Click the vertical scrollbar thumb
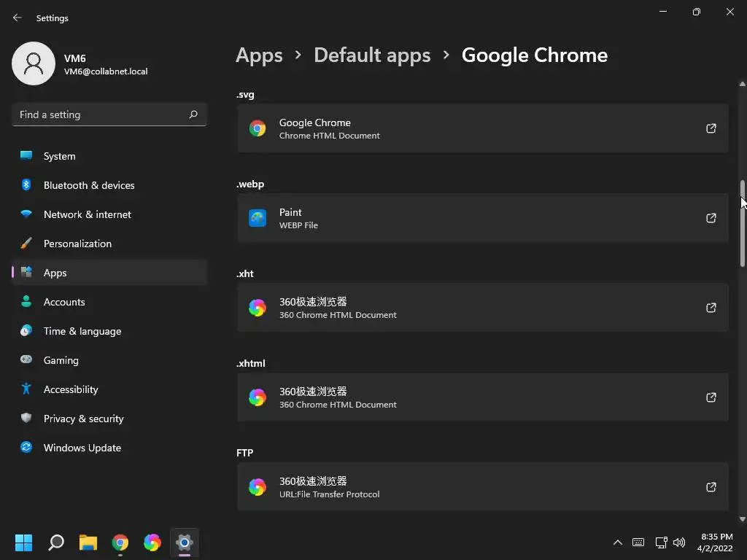Image resolution: width=747 pixels, height=560 pixels. coord(743,222)
